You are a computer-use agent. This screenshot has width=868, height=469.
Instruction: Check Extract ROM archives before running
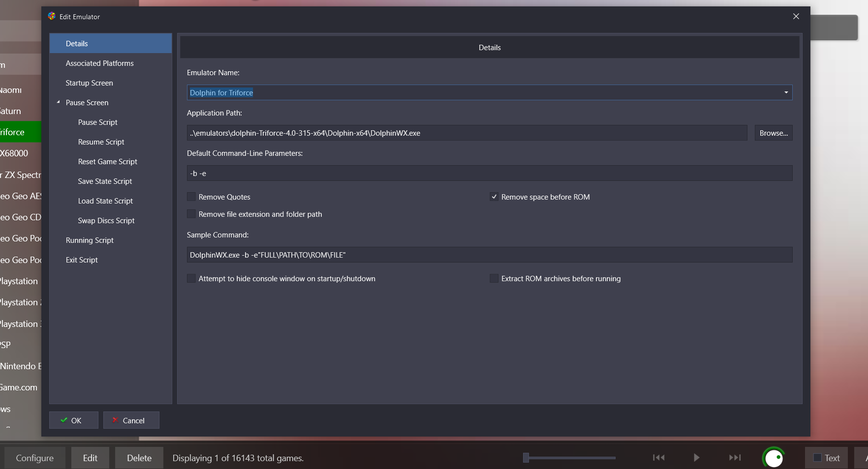494,278
